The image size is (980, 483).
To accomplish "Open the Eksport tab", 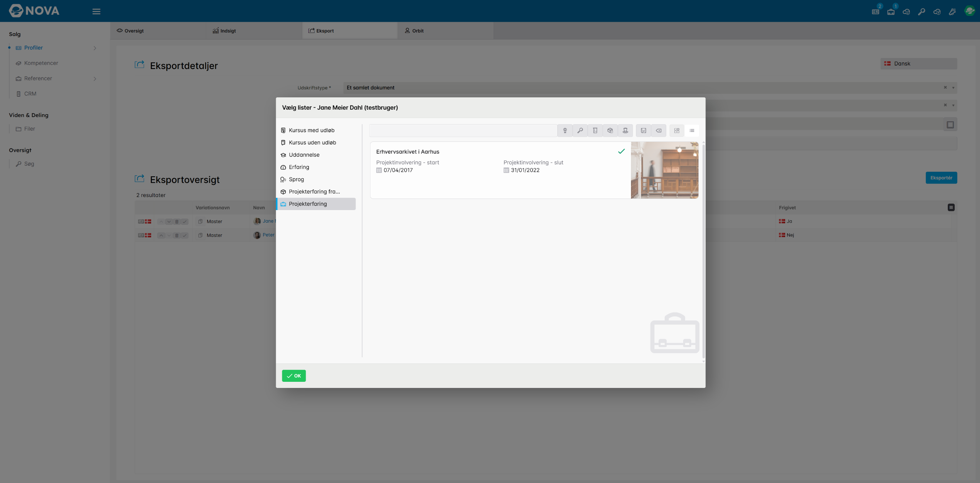I will pyautogui.click(x=350, y=31).
